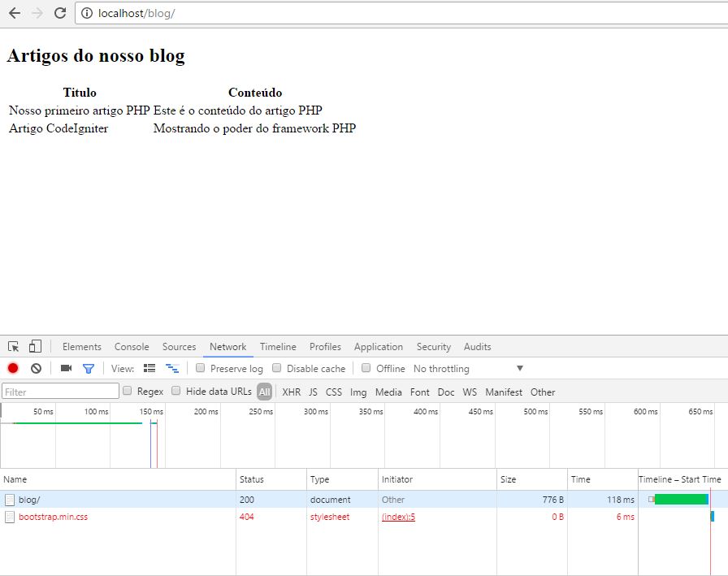Screen dimensions: 728x576
Task: Open request filtering via the funnel icon
Action: click(x=88, y=367)
